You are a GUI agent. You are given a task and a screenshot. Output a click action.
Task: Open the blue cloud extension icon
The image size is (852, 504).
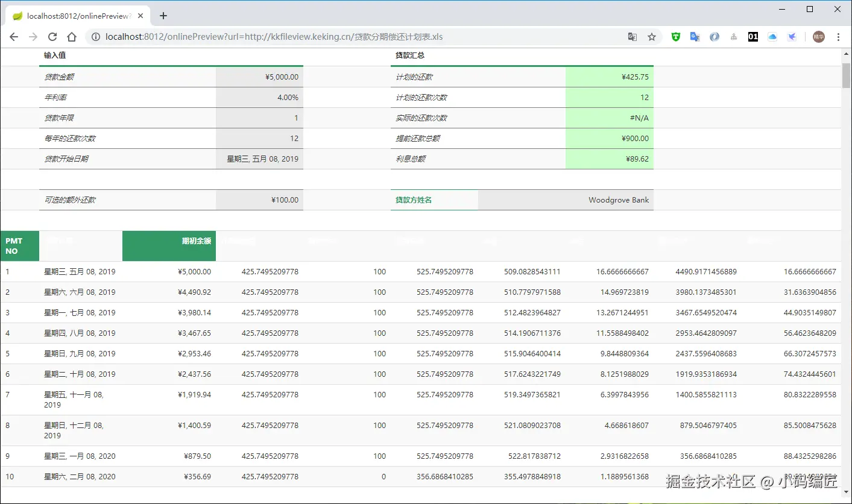[x=772, y=37]
